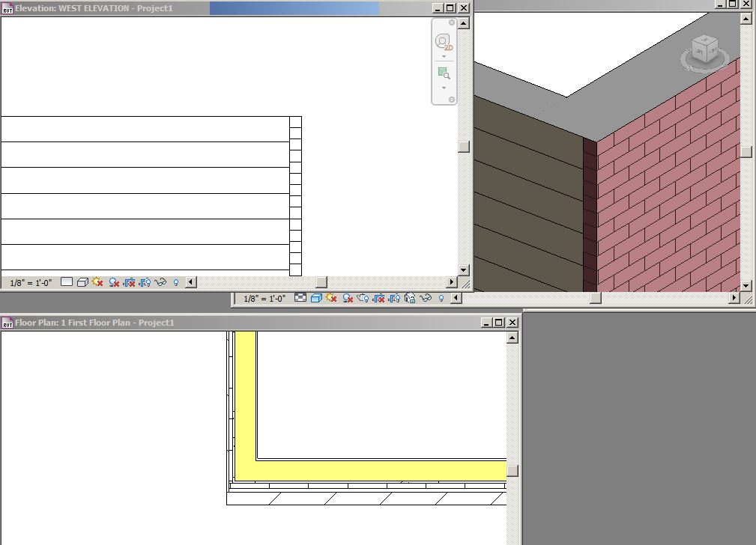Toggle Reveal Hidden Elements lightbulb in the elevation bar

pyautogui.click(x=177, y=282)
